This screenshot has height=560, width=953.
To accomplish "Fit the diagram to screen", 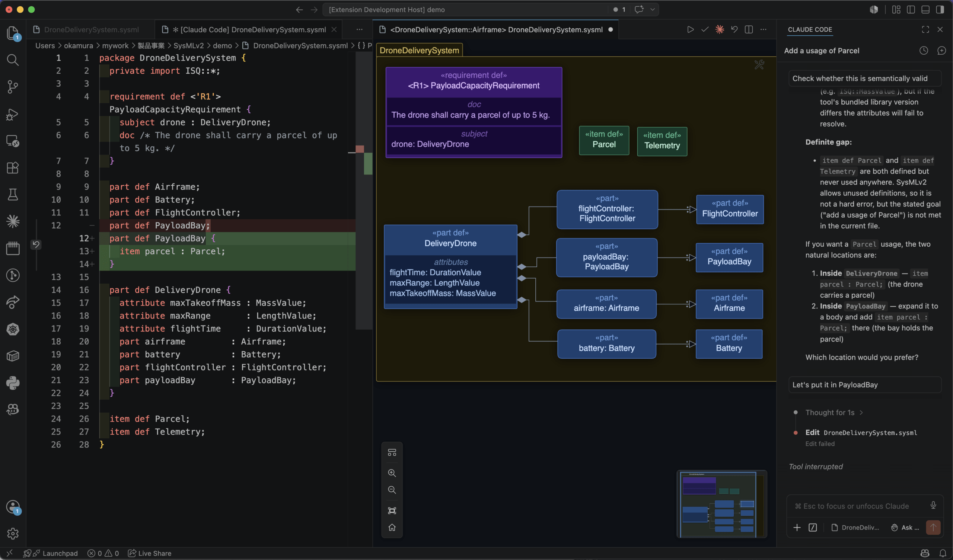I will click(x=392, y=511).
